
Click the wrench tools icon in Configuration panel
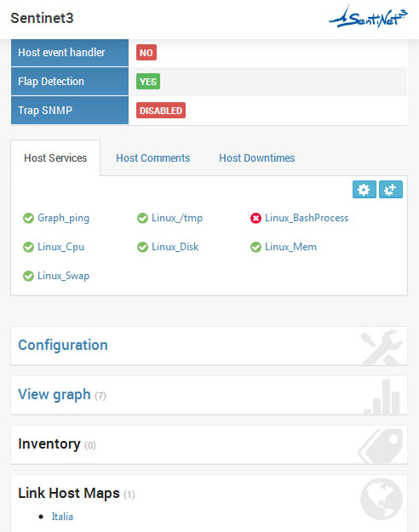(x=382, y=347)
